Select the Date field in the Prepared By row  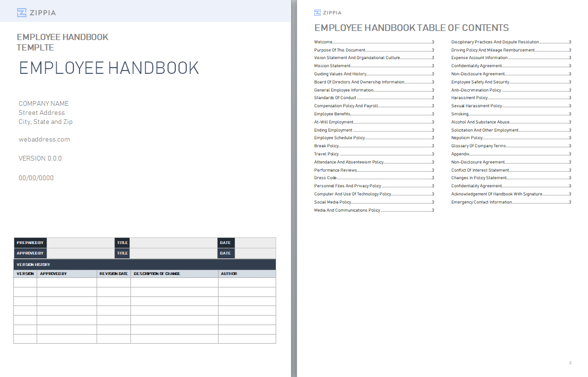[255, 243]
